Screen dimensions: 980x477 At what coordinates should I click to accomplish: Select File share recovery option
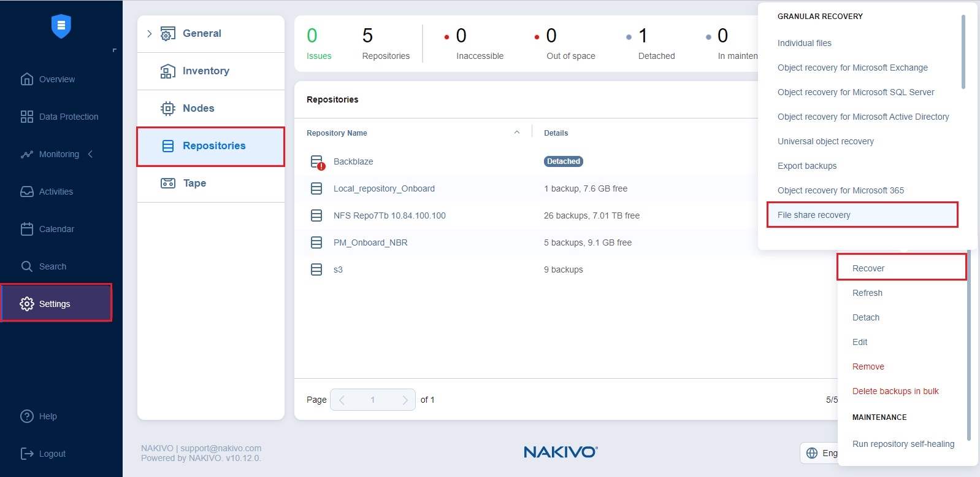tap(814, 215)
